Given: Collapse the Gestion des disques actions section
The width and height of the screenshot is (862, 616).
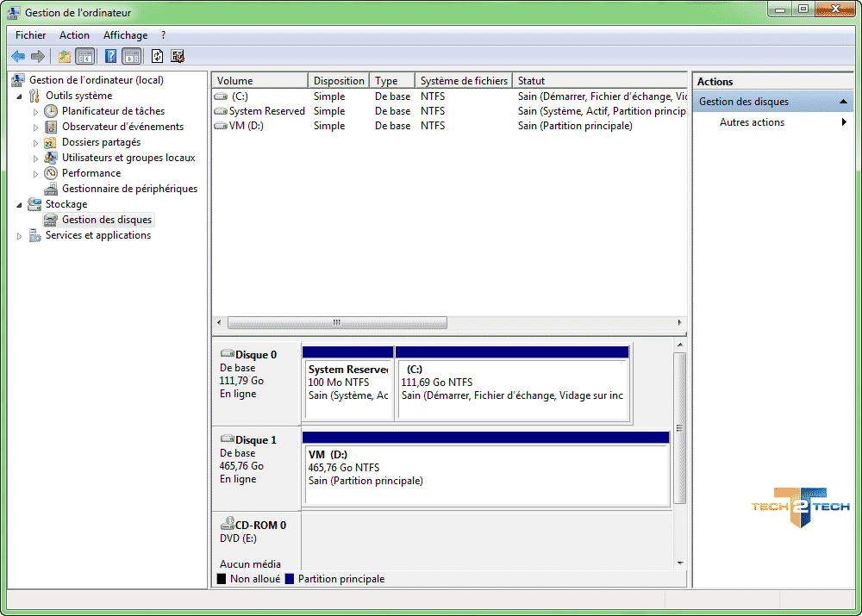Looking at the screenshot, I should [843, 102].
